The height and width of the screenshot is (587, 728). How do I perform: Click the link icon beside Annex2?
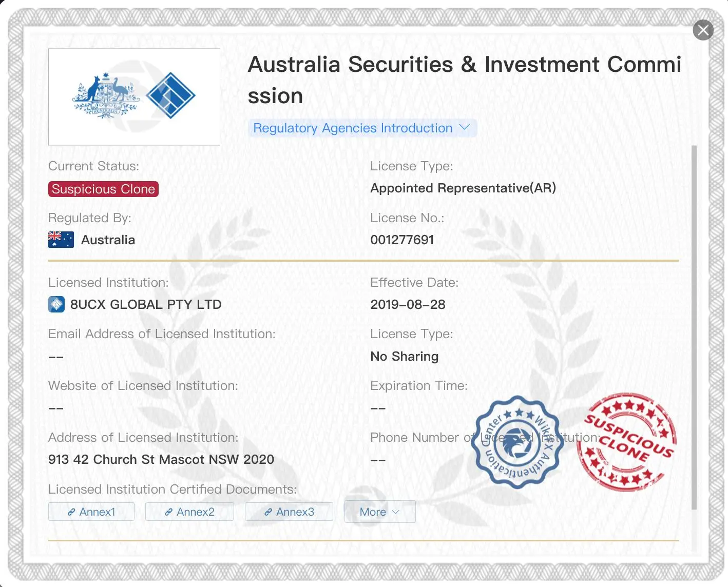[x=168, y=512]
